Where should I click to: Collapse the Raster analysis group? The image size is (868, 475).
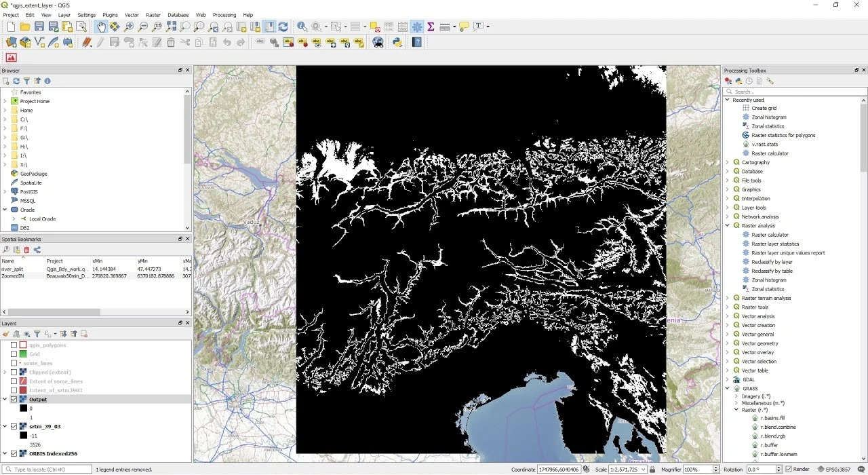click(x=728, y=226)
